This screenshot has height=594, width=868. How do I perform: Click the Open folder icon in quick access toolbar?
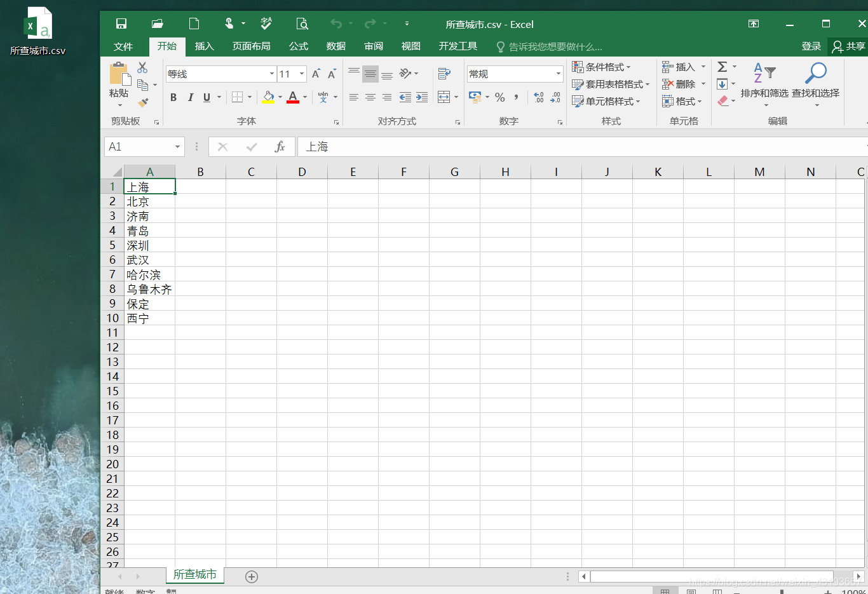point(158,24)
